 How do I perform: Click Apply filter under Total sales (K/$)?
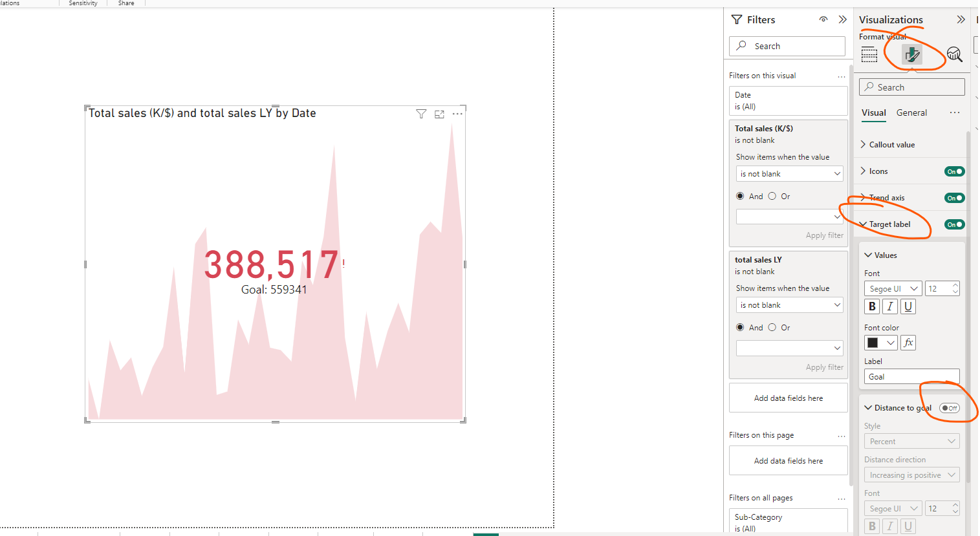(x=824, y=235)
